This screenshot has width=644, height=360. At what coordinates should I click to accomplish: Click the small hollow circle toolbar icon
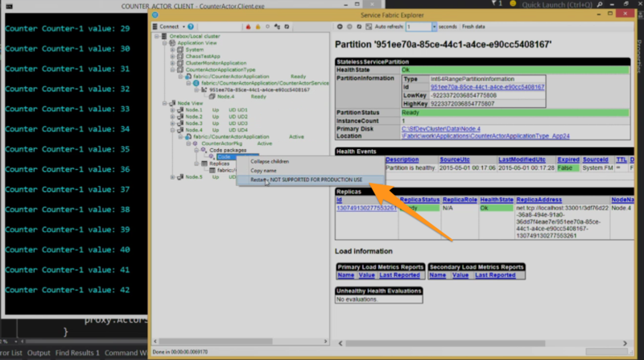tap(267, 27)
